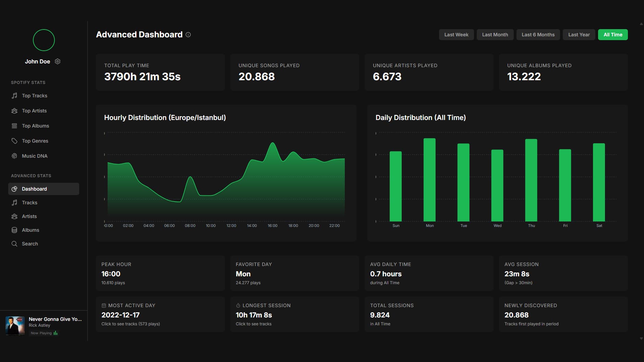644x362 pixels.
Task: Open the Dashboard menu item
Action: point(44,189)
